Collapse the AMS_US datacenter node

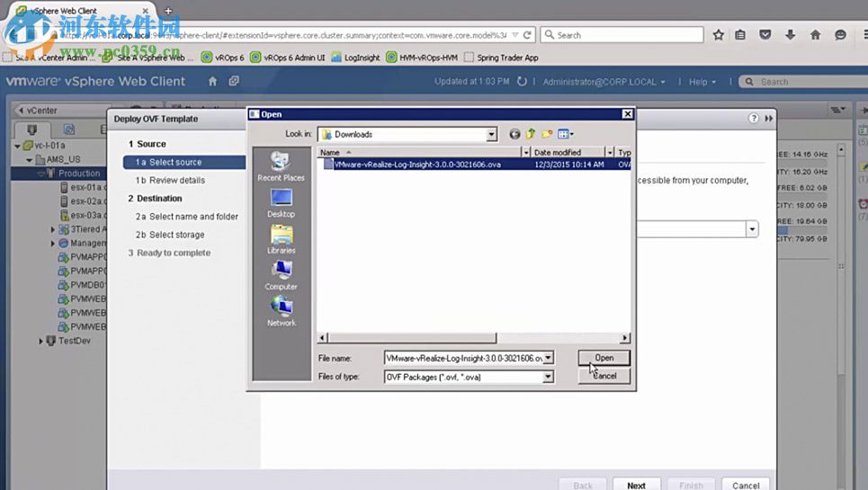point(29,160)
